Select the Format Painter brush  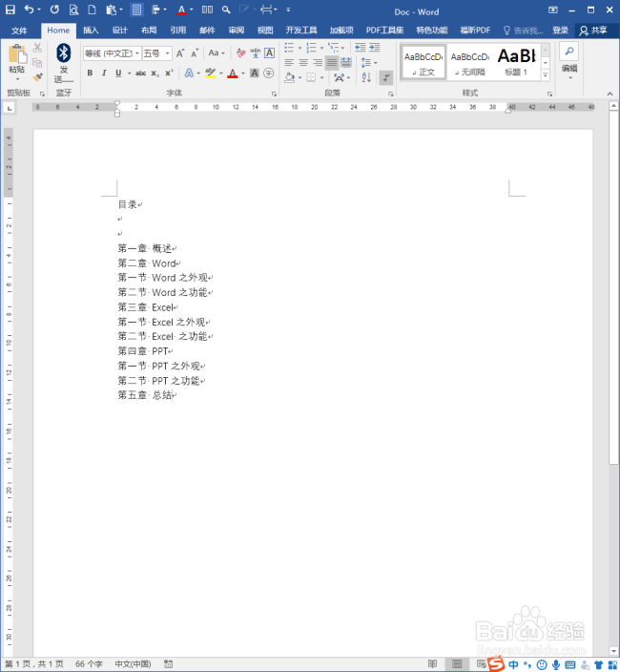point(38,77)
